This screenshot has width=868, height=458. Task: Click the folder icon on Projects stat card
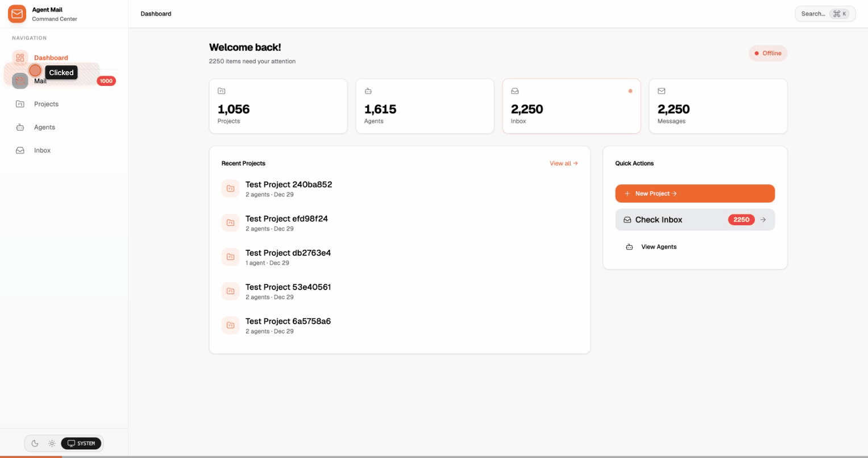coord(222,91)
